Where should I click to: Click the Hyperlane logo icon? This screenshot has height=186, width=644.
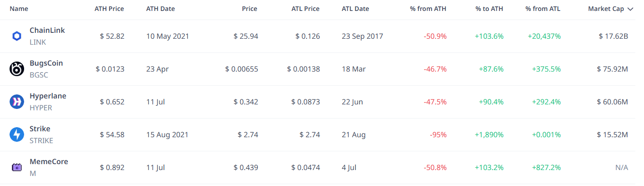tap(16, 102)
